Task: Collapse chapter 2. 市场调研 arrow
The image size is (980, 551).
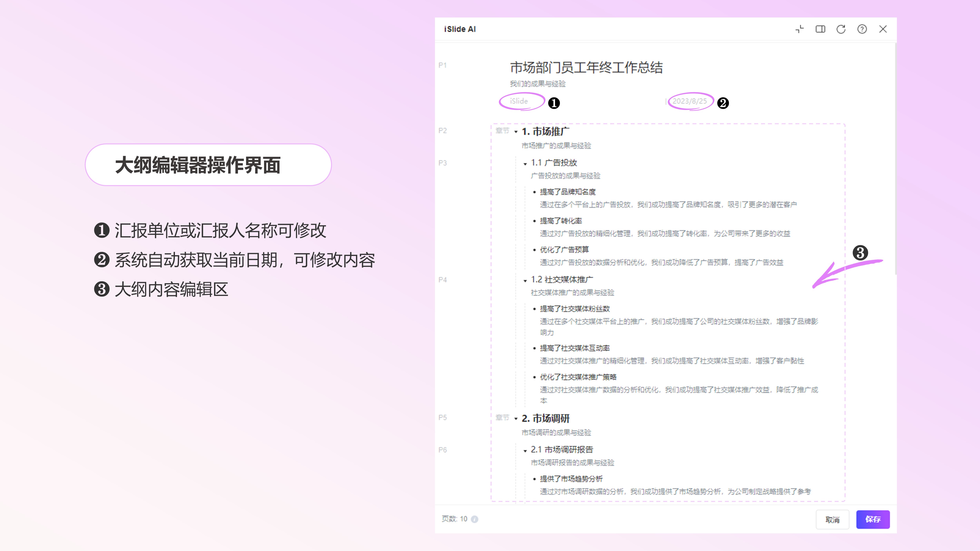Action: click(x=516, y=419)
